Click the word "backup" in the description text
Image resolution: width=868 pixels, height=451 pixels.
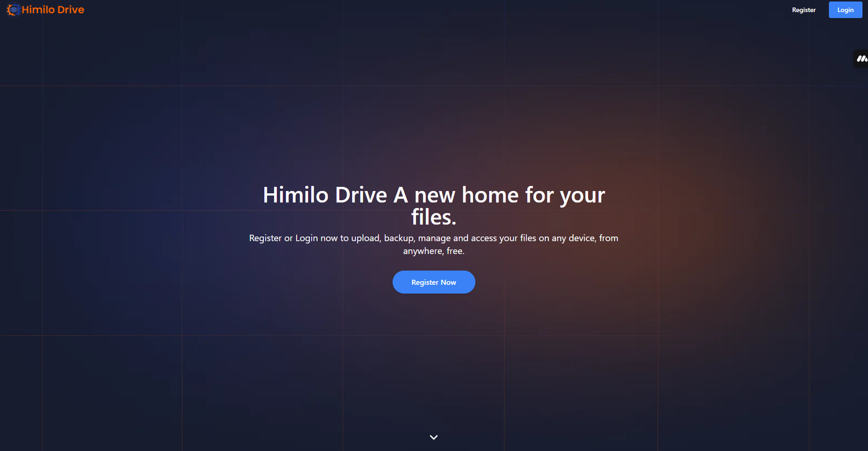click(399, 238)
